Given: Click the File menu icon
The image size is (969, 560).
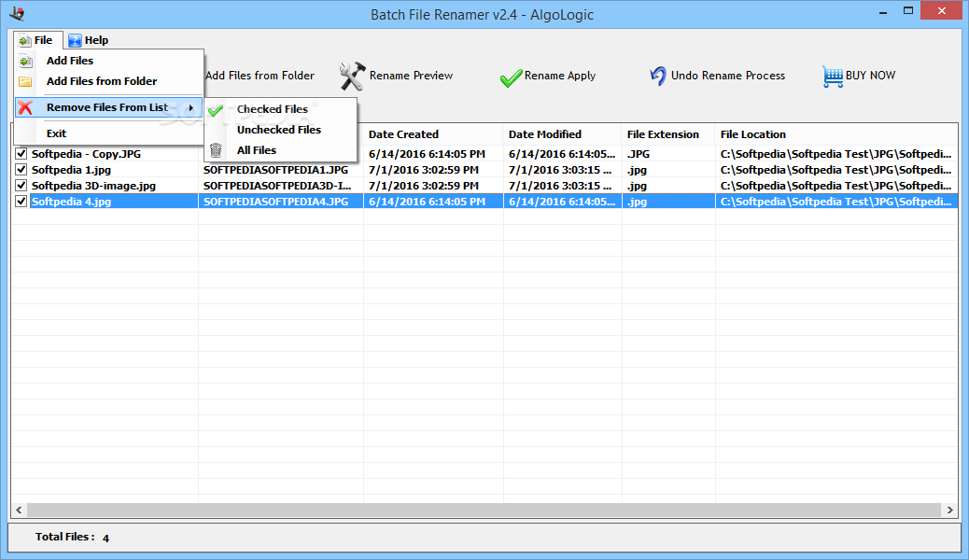Looking at the screenshot, I should (24, 41).
